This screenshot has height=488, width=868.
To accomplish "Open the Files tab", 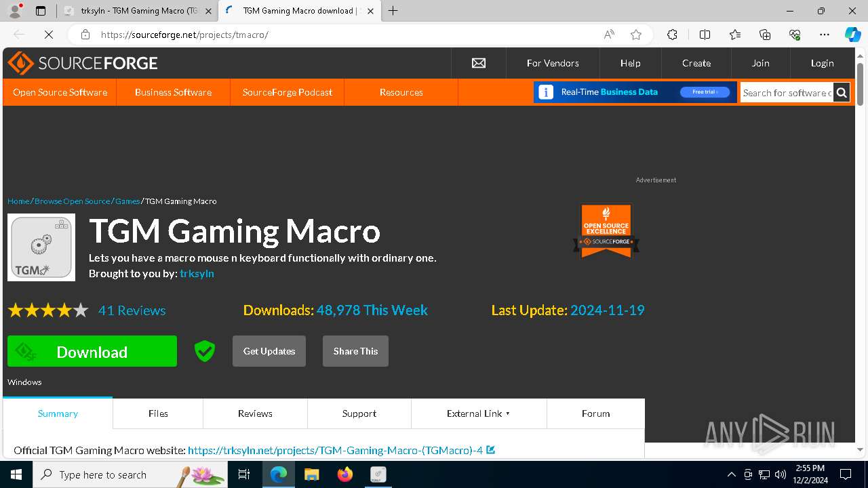I will coord(158,413).
